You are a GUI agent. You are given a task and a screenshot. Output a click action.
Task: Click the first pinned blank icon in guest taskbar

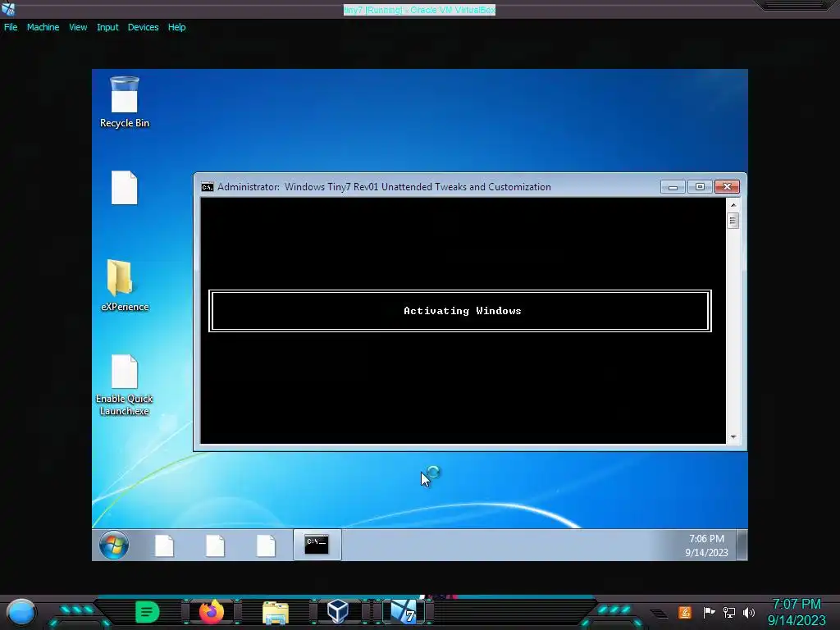(x=164, y=546)
